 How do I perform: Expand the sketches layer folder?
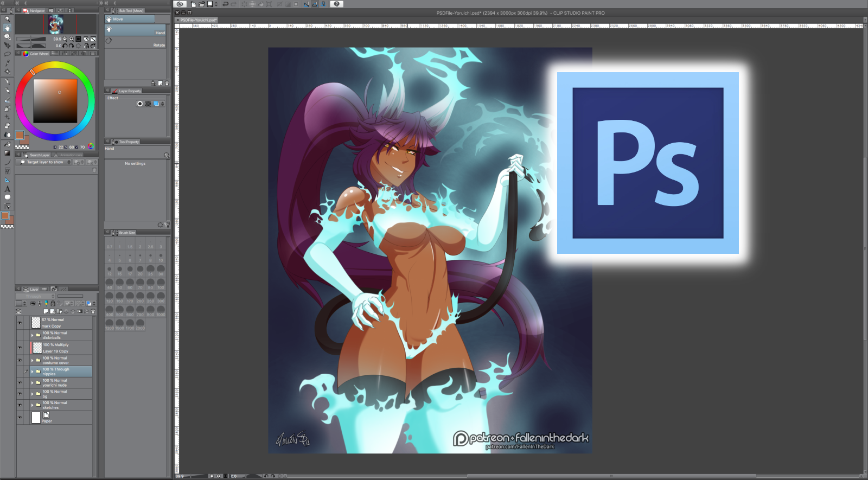[x=32, y=405]
